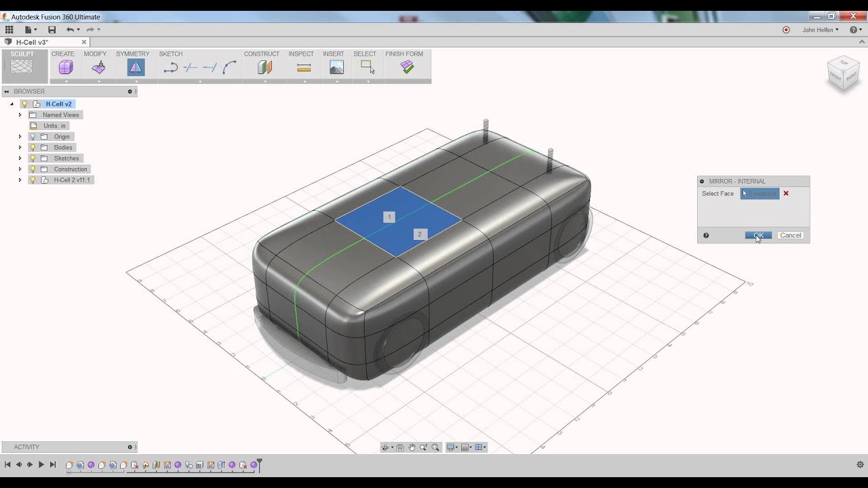Click the Undo arrow
This screenshot has width=868, height=488.
[70, 30]
